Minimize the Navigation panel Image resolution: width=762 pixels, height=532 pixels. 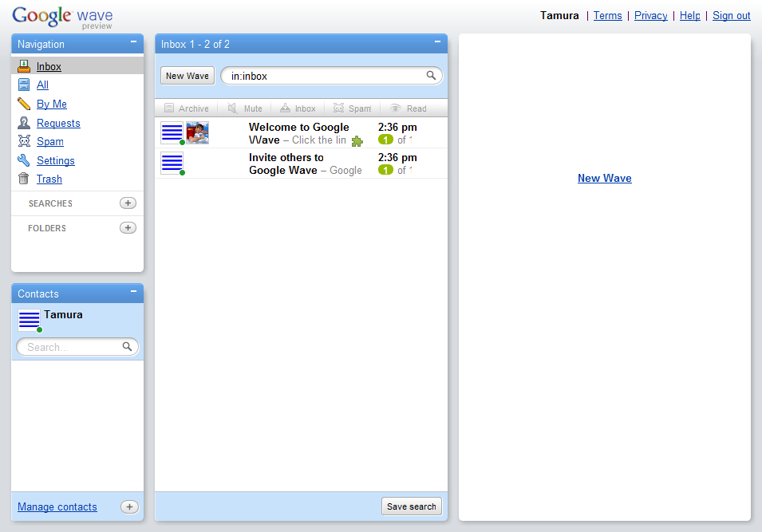pos(133,43)
